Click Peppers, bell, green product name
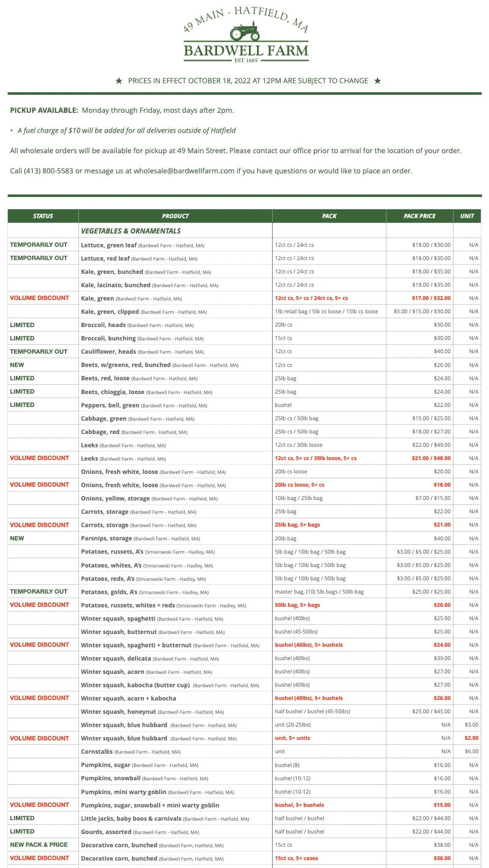The image size is (489, 868). point(110,405)
